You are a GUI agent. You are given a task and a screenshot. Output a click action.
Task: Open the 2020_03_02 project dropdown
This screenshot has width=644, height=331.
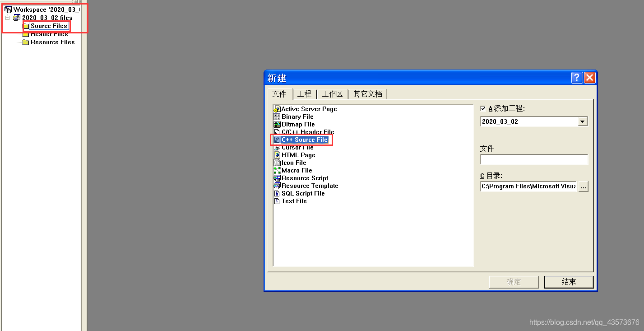pyautogui.click(x=582, y=121)
